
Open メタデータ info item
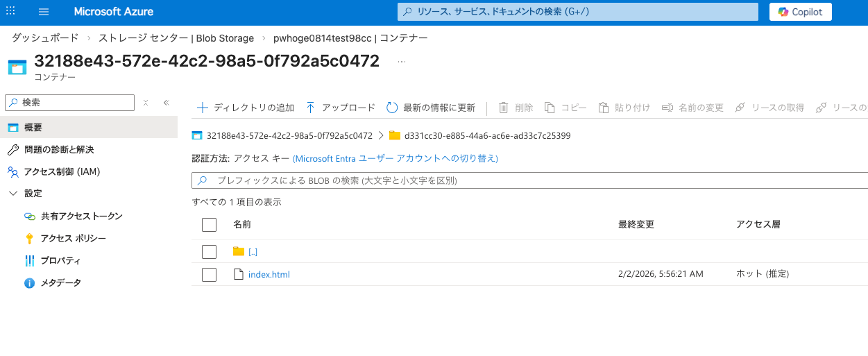click(60, 283)
